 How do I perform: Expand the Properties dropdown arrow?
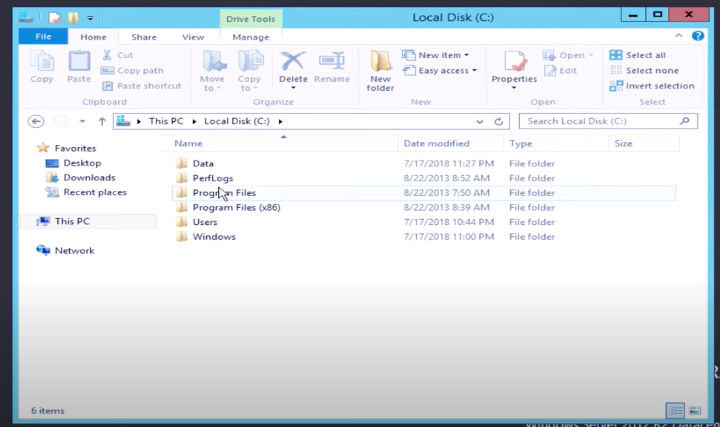[x=514, y=88]
